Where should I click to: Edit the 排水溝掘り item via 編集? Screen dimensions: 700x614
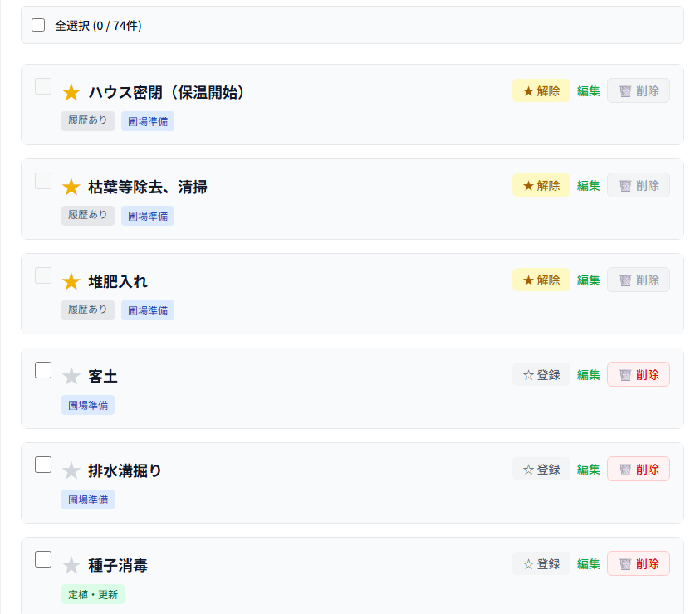point(588,470)
